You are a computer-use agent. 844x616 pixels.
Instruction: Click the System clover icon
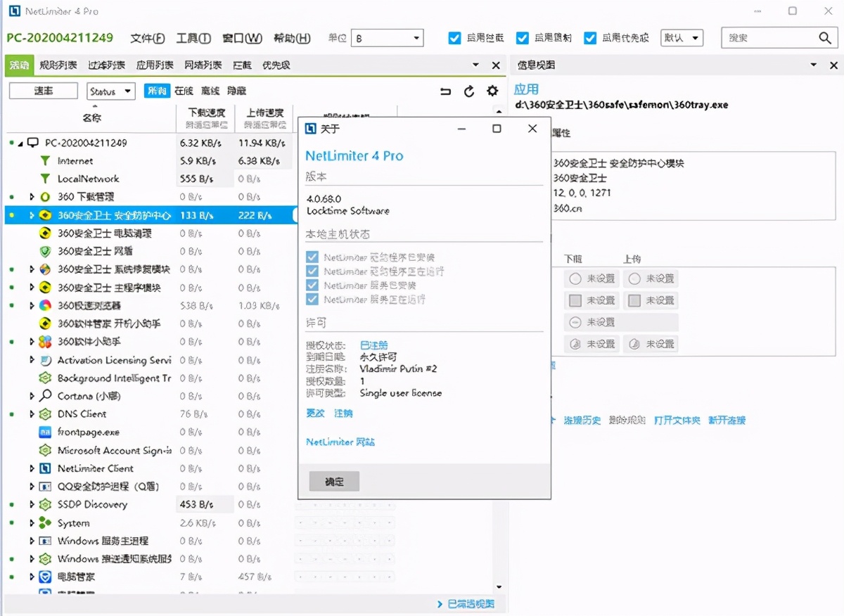(x=45, y=523)
